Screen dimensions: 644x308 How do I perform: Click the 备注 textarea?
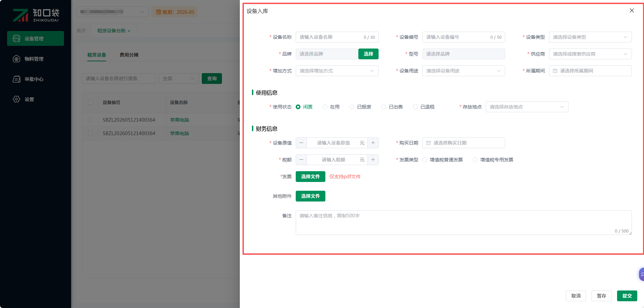point(463,222)
